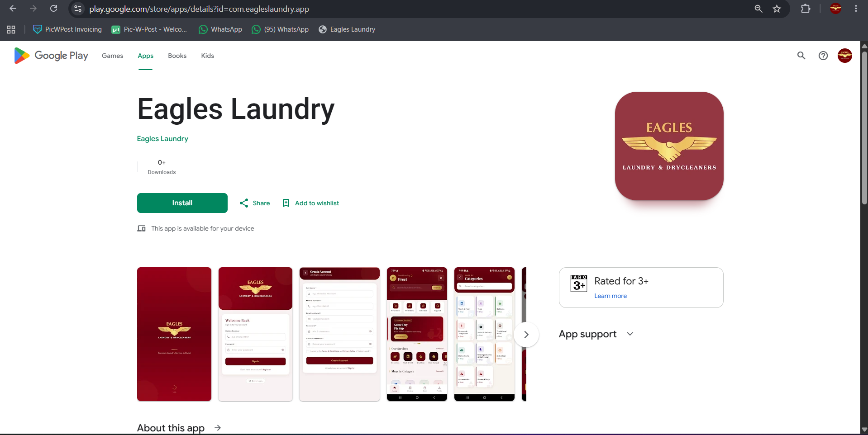Open Google Play account avatar
Viewport: 868px width, 435px height.
tap(844, 56)
